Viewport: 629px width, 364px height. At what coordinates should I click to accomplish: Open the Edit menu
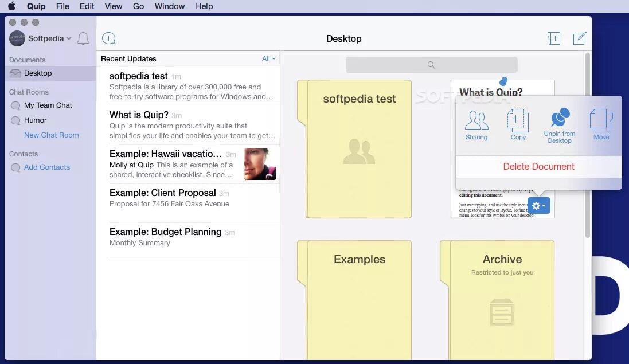[87, 6]
